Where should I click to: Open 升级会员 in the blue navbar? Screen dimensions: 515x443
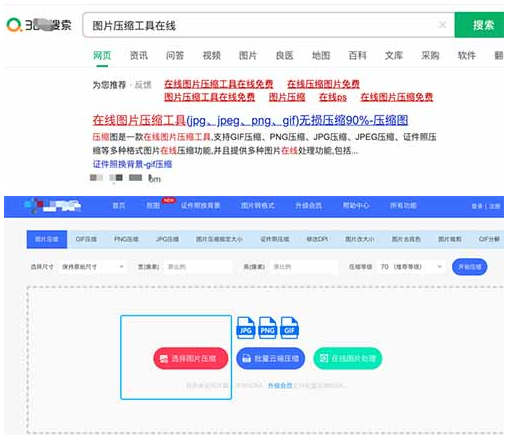pyautogui.click(x=309, y=206)
